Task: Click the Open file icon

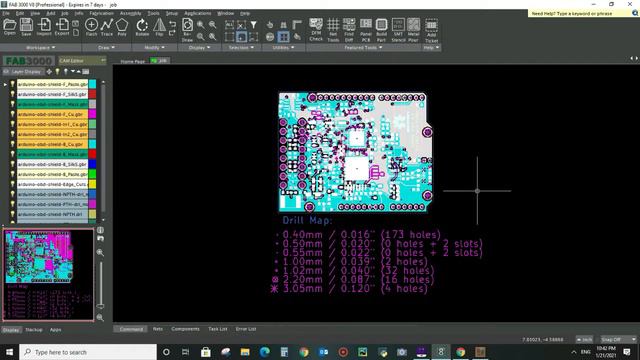Action: click(x=9, y=27)
